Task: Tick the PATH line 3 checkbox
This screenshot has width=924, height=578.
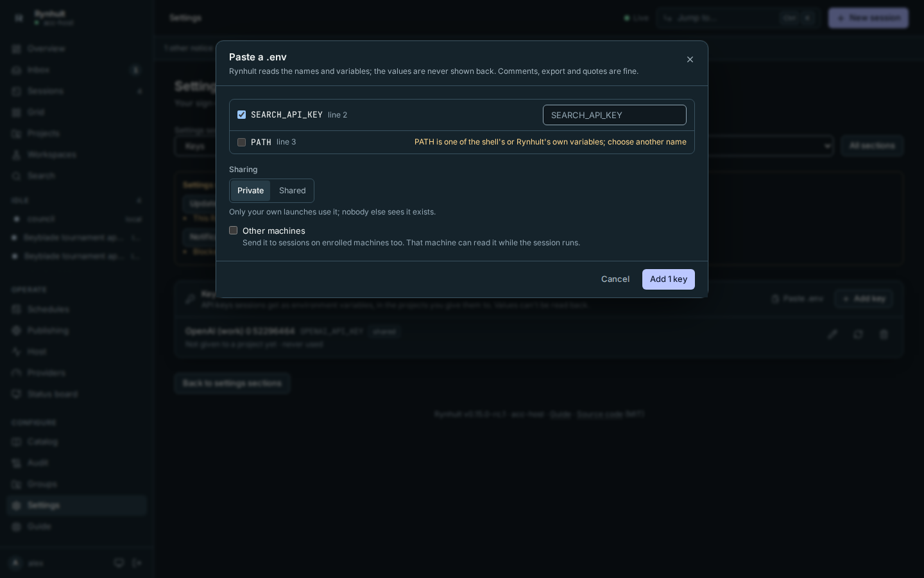Action: point(241,143)
